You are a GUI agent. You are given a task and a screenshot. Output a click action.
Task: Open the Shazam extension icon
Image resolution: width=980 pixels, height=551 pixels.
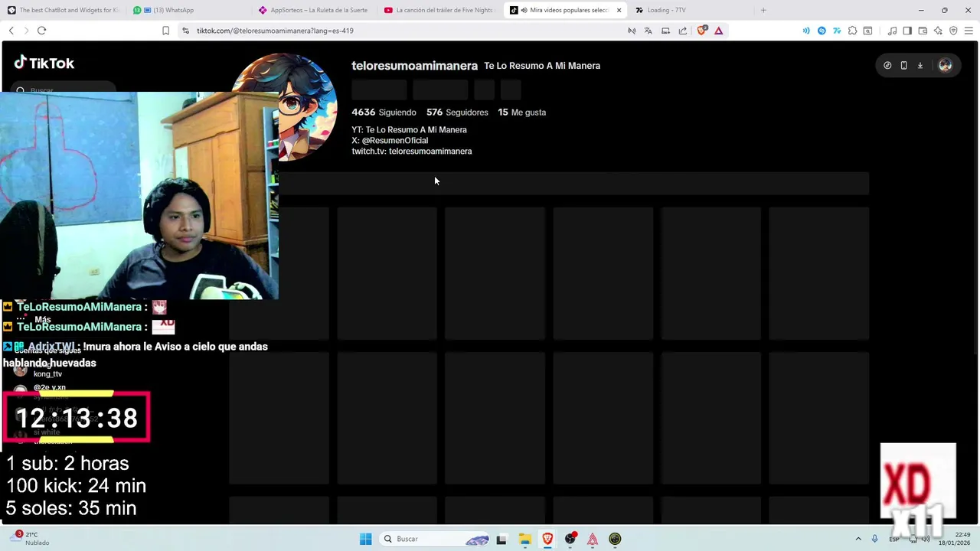[x=822, y=31]
